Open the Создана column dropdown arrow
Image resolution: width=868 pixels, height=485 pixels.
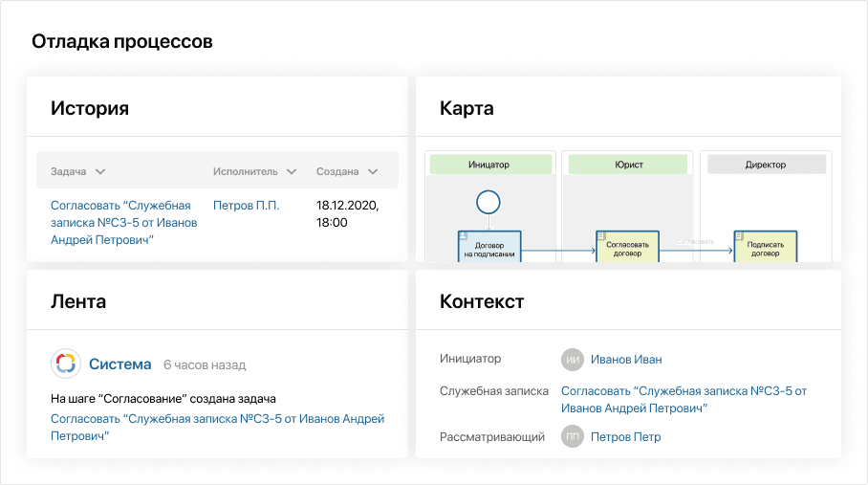pos(372,172)
